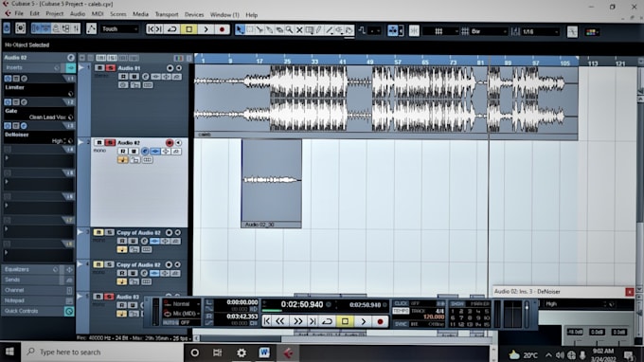
Task: Open Sends section in Inspector
Action: coord(38,280)
